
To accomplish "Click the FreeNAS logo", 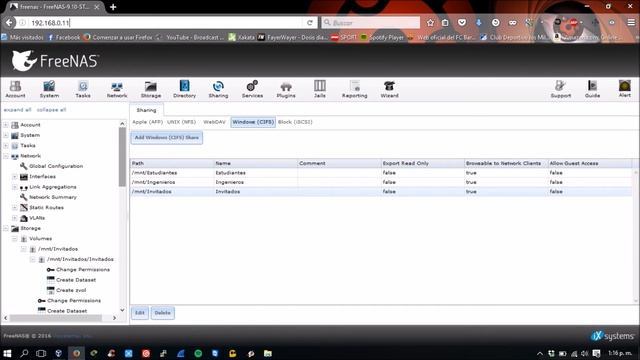I will [x=55, y=60].
